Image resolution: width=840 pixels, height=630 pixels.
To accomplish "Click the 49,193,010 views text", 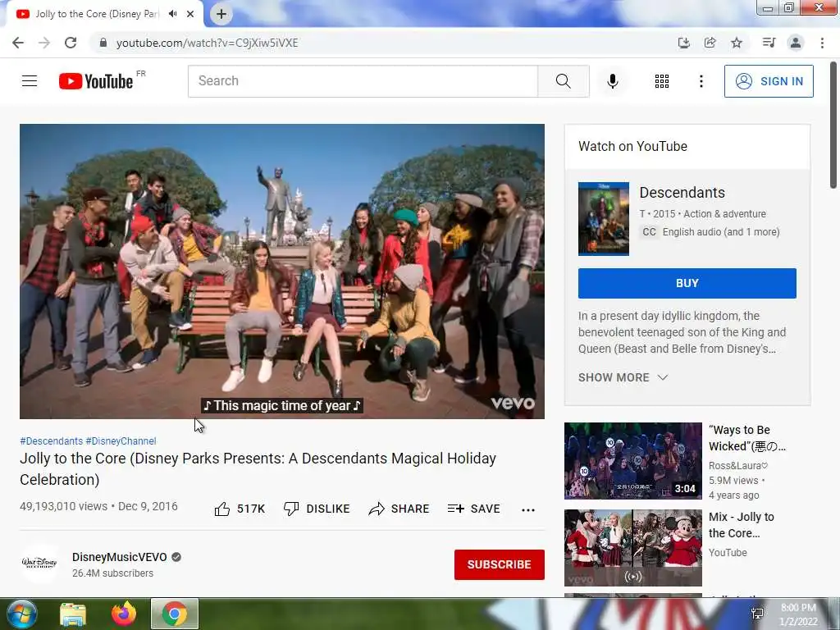I will [x=64, y=506].
